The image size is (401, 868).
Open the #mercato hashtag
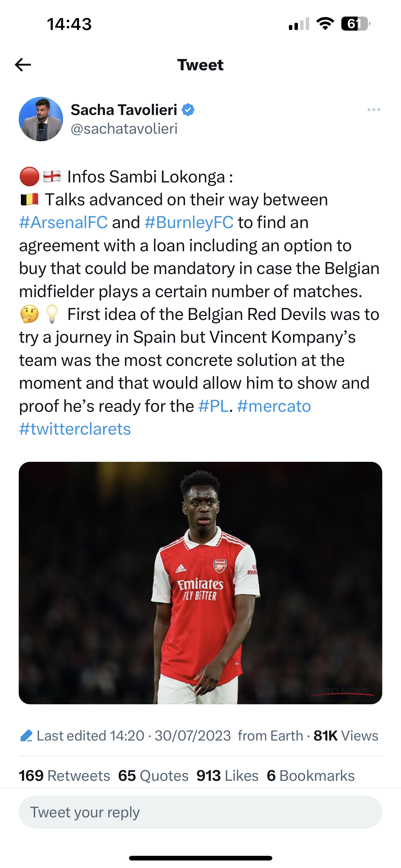coord(274,406)
